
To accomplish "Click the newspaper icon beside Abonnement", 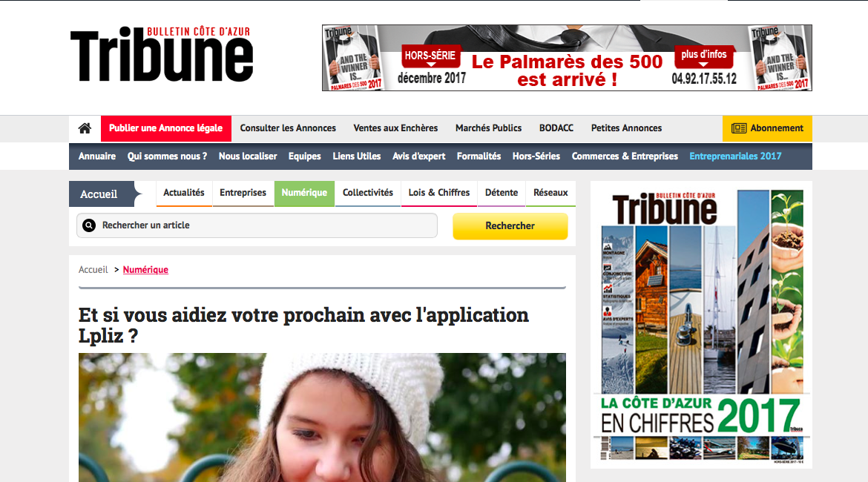I will (739, 128).
